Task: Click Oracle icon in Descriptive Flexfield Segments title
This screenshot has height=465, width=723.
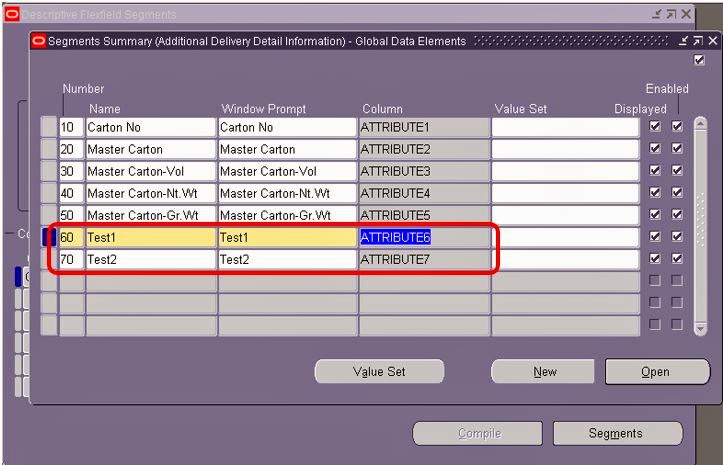Action: coord(12,14)
